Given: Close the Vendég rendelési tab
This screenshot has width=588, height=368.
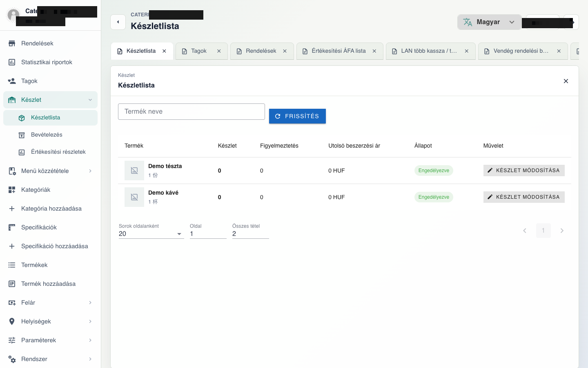Looking at the screenshot, I should tap(559, 51).
